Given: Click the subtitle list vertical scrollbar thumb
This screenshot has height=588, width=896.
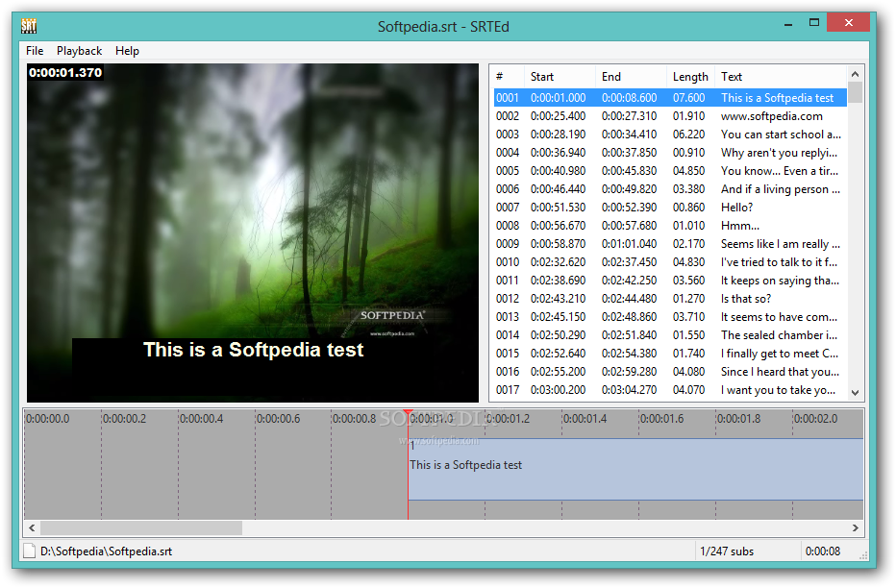Looking at the screenshot, I should 855,92.
